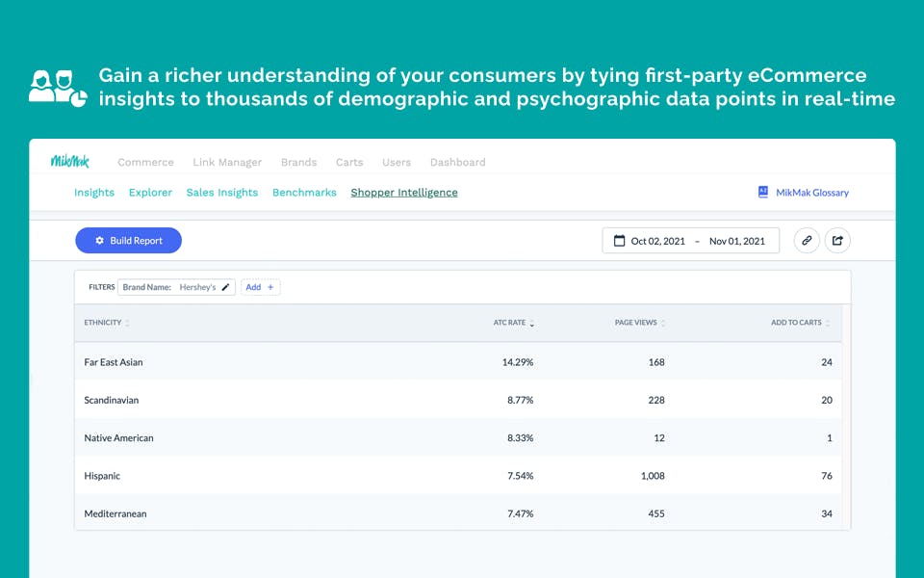Open the Commerce menu
The image size is (924, 578).
coord(145,163)
